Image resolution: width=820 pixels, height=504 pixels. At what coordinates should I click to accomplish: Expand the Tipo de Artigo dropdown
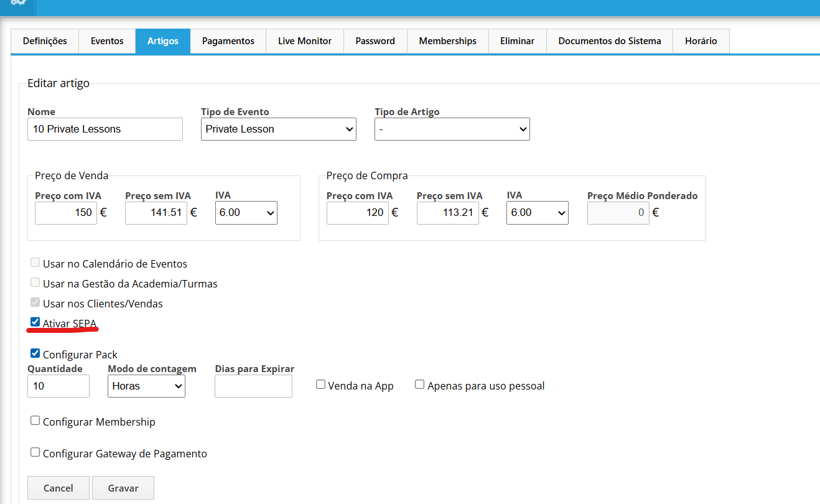[452, 129]
